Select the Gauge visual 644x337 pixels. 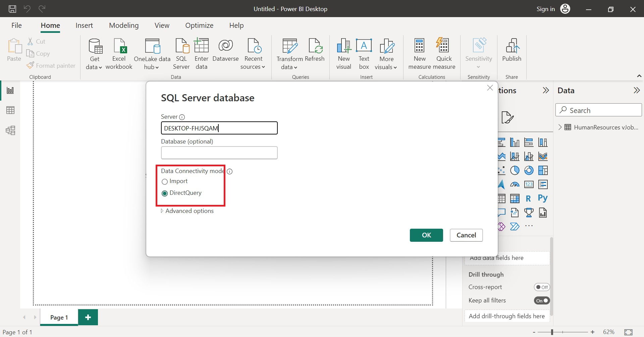(515, 184)
